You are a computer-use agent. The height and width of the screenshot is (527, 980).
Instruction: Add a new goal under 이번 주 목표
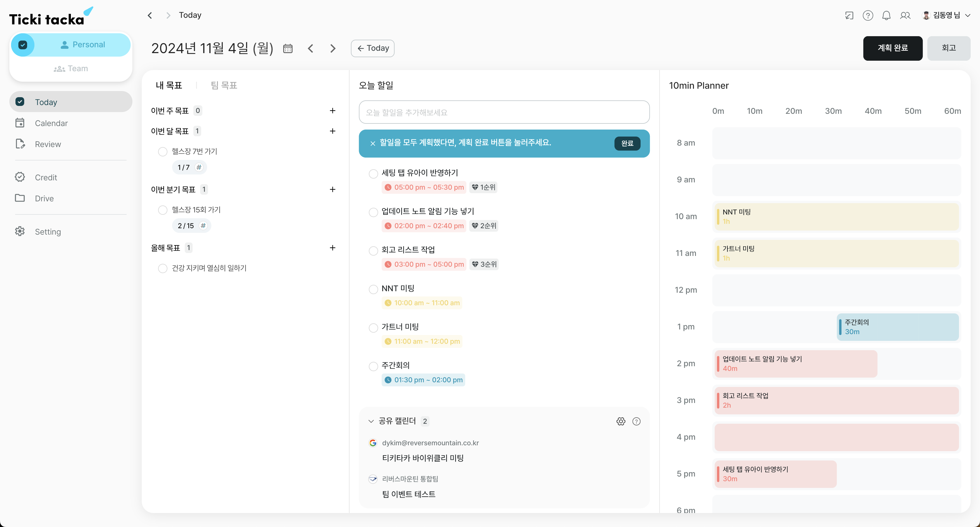(x=332, y=110)
